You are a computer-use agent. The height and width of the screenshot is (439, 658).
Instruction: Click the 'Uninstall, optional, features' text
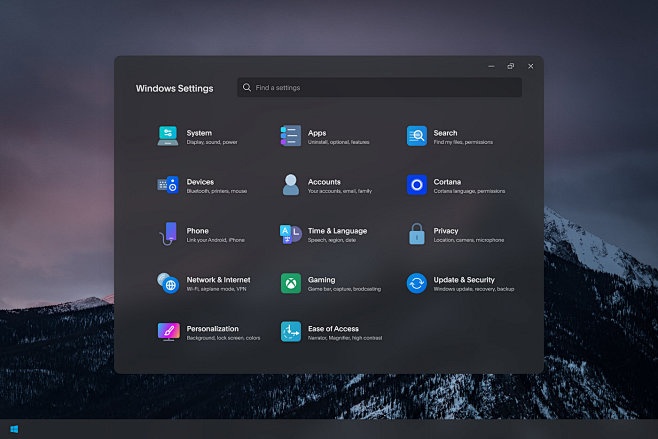click(x=339, y=142)
